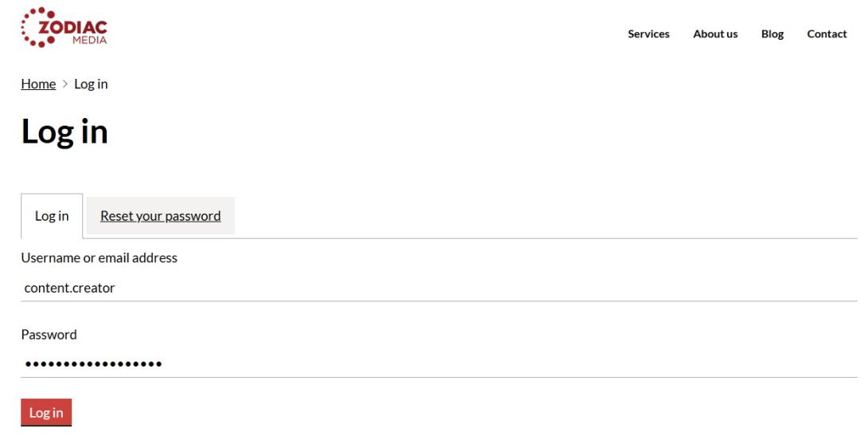868x444 pixels.
Task: Switch to Reset your password tab
Action: coord(160,216)
